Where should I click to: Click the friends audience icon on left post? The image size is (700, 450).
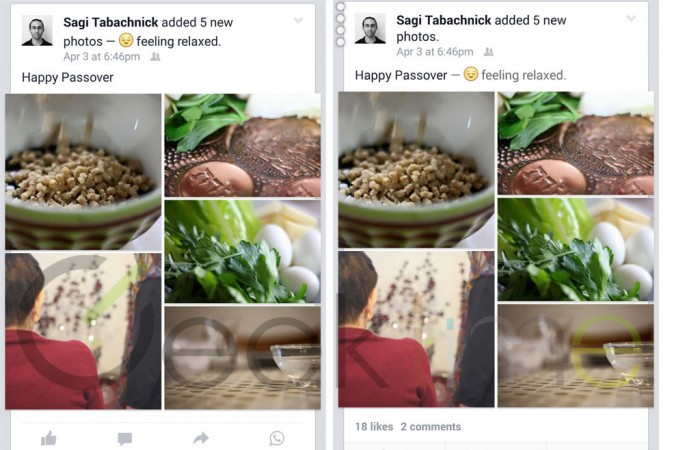[x=155, y=57]
